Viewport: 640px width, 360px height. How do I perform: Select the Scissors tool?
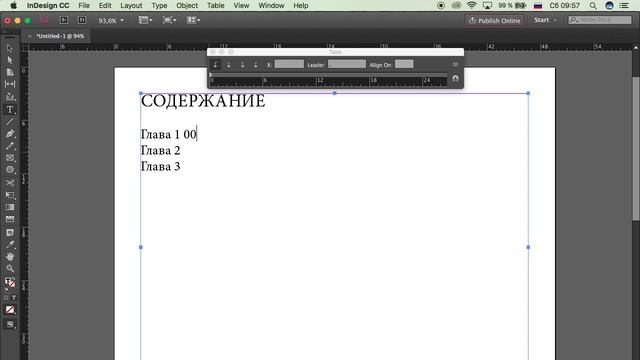tap(10, 182)
